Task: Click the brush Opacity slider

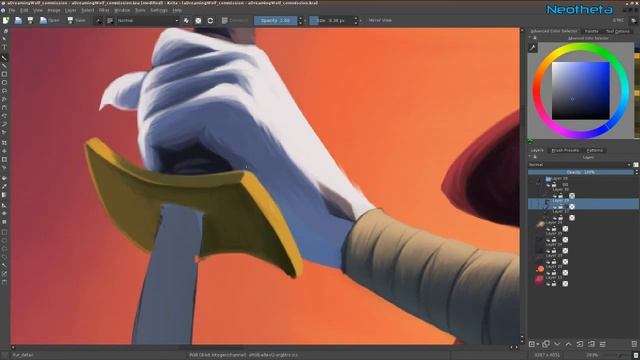Action: tap(276, 20)
